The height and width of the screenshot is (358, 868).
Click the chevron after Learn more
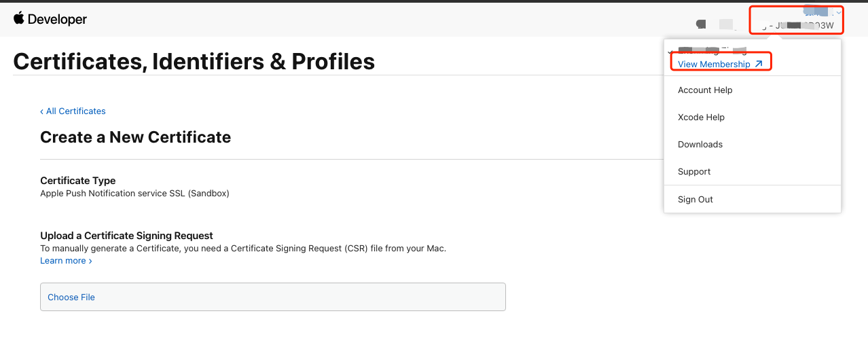(90, 261)
